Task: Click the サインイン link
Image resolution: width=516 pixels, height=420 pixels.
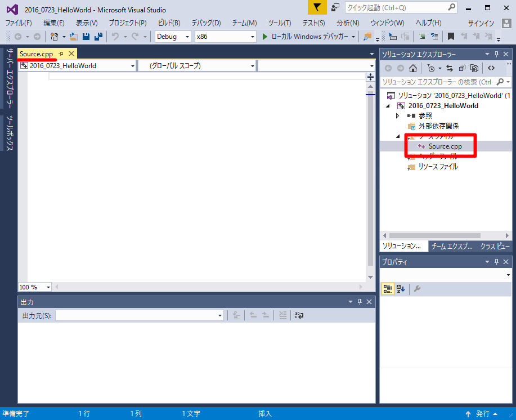Action: pos(481,24)
